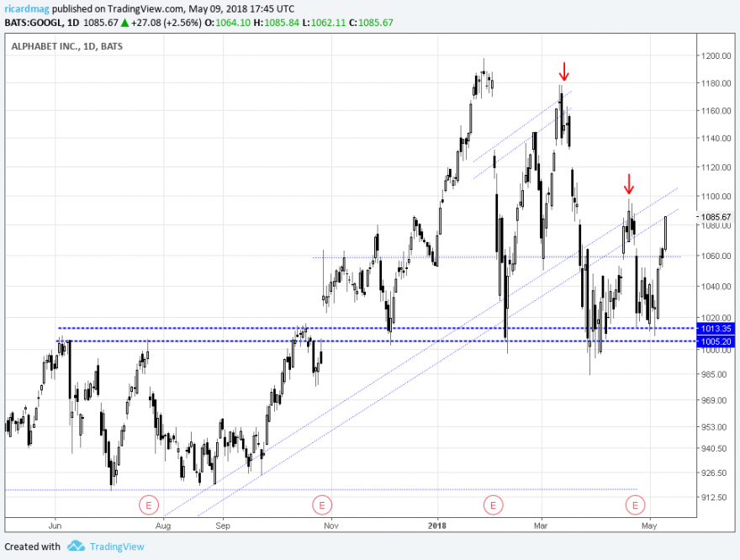Viewport: 740px width, 560px height.
Task: Click the Mar label on the time axis
Action: 541,526
